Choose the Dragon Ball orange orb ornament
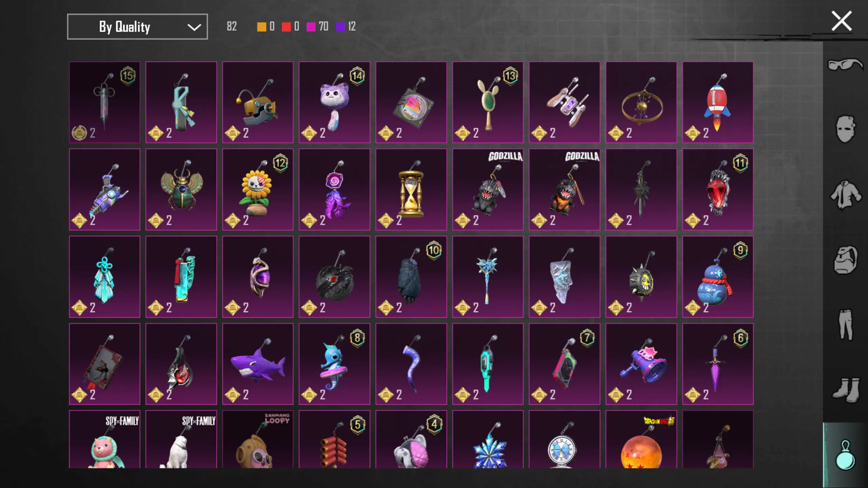This screenshot has width=868, height=488. tap(641, 440)
